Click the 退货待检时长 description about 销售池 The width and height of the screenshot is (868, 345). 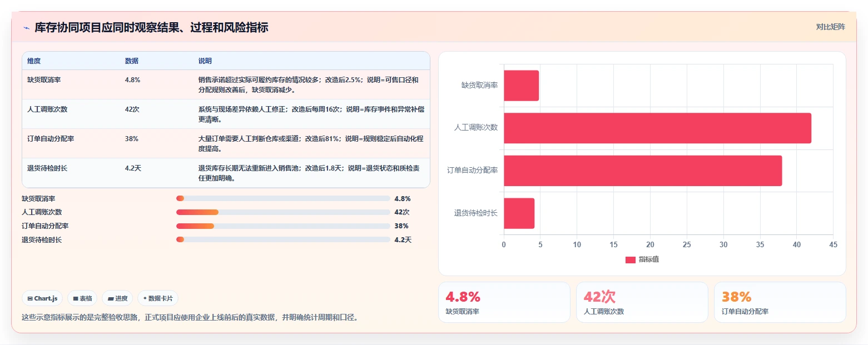308,173
